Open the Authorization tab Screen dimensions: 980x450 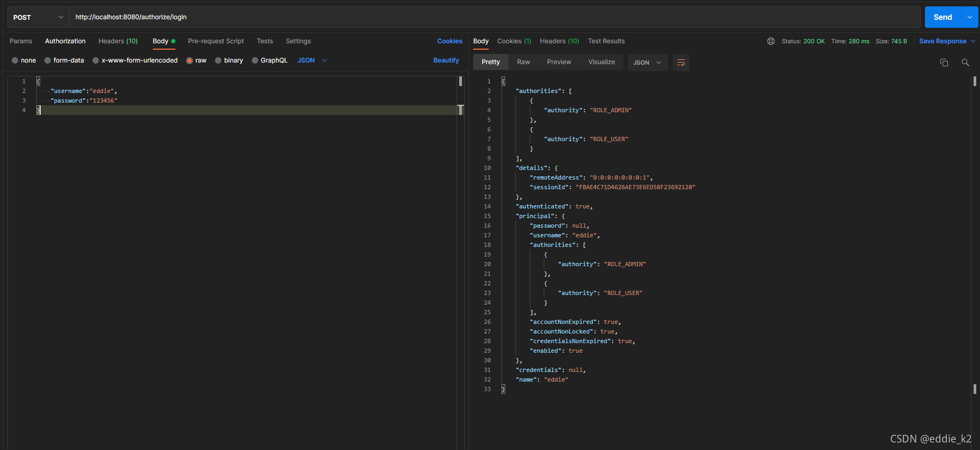pyautogui.click(x=65, y=41)
